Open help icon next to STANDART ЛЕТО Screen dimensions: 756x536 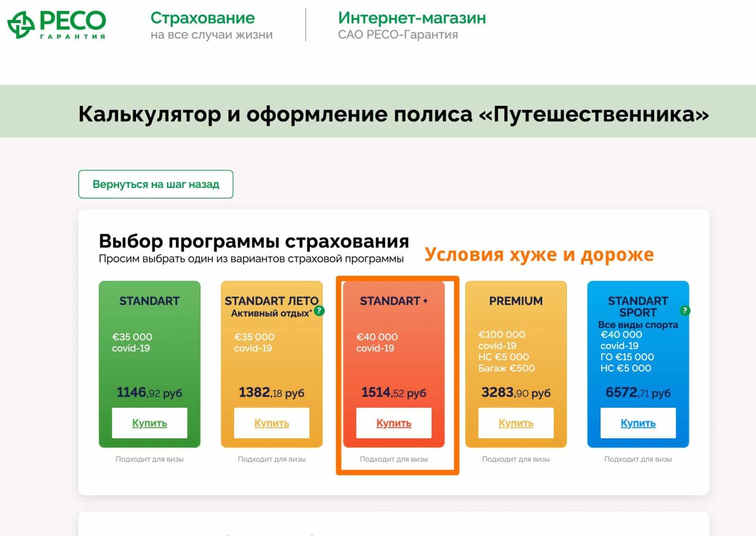pos(319,311)
